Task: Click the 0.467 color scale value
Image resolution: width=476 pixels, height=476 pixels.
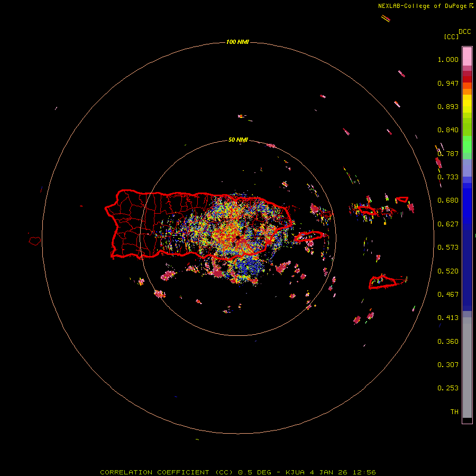Action: (448, 295)
